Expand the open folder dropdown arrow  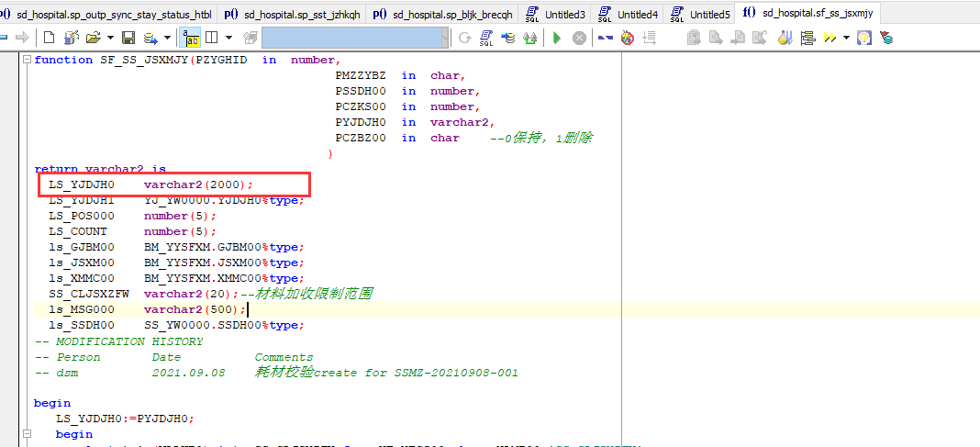(x=110, y=39)
